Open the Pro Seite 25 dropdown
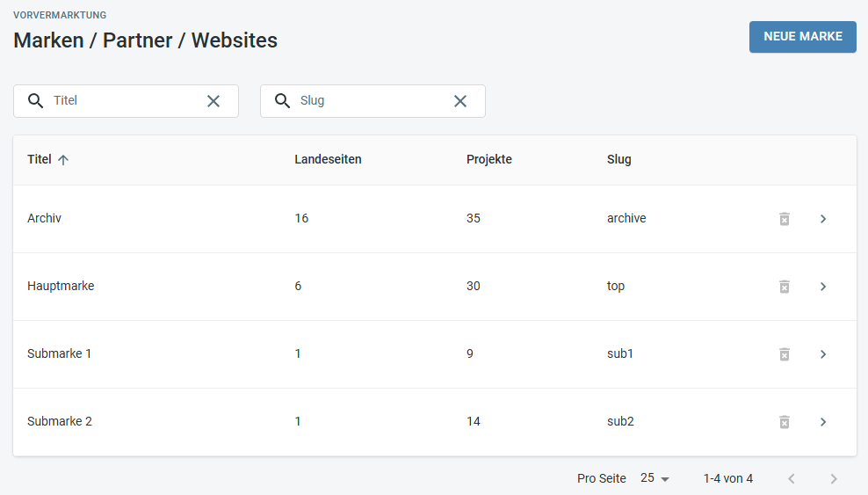 tap(655, 478)
